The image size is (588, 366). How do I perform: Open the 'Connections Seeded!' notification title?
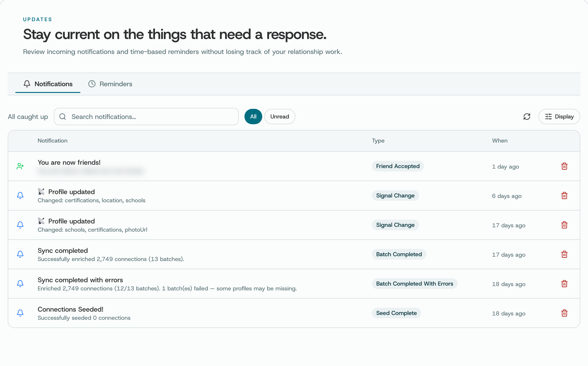(x=71, y=309)
